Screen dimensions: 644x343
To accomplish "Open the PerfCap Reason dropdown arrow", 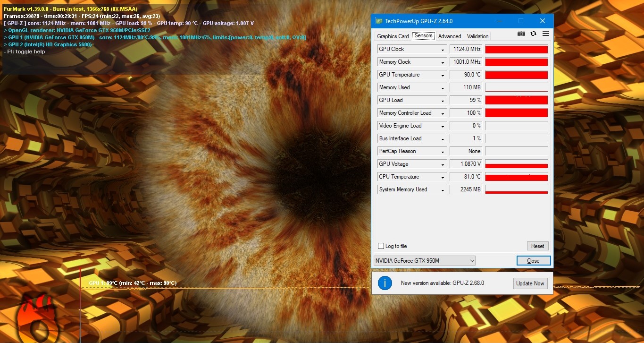I will (x=443, y=152).
